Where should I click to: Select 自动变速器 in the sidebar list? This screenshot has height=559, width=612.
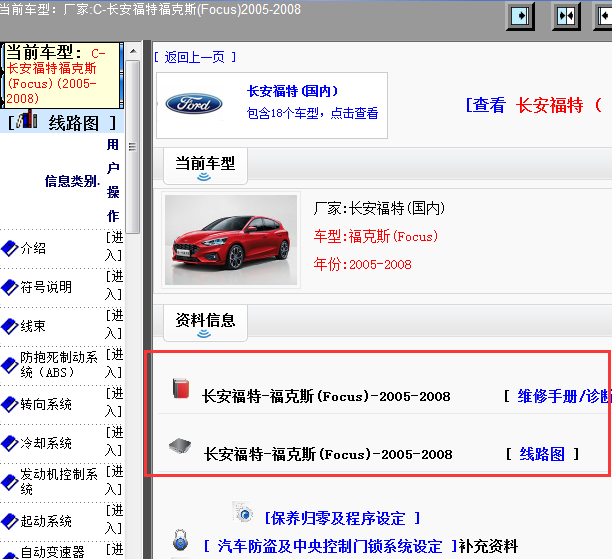coord(53,552)
